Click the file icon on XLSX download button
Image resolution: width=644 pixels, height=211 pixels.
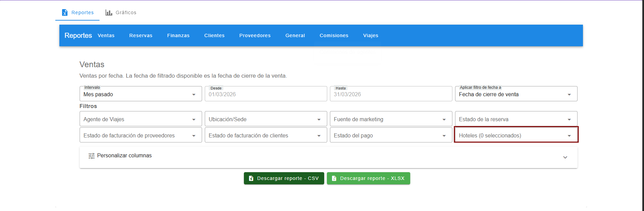(x=334, y=178)
